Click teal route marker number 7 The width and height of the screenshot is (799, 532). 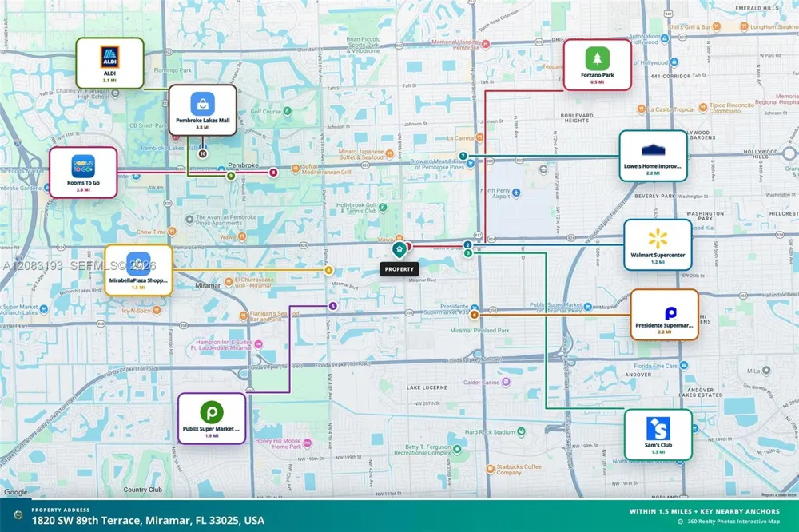click(463, 156)
